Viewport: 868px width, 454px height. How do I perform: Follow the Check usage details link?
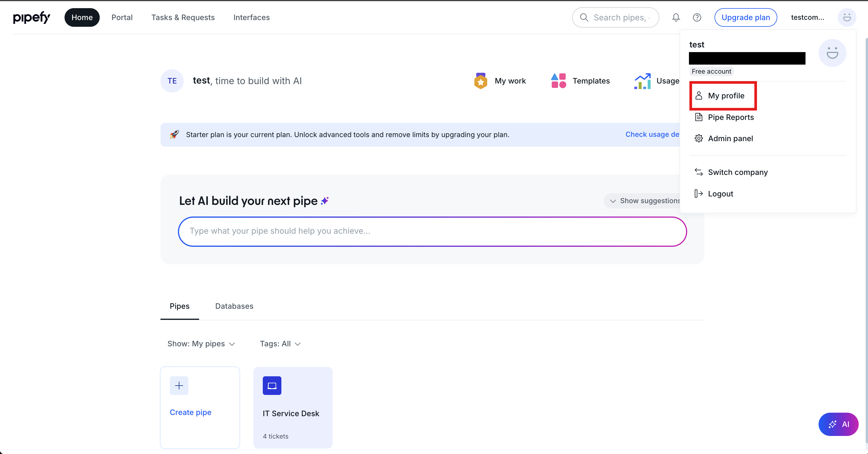click(x=652, y=134)
